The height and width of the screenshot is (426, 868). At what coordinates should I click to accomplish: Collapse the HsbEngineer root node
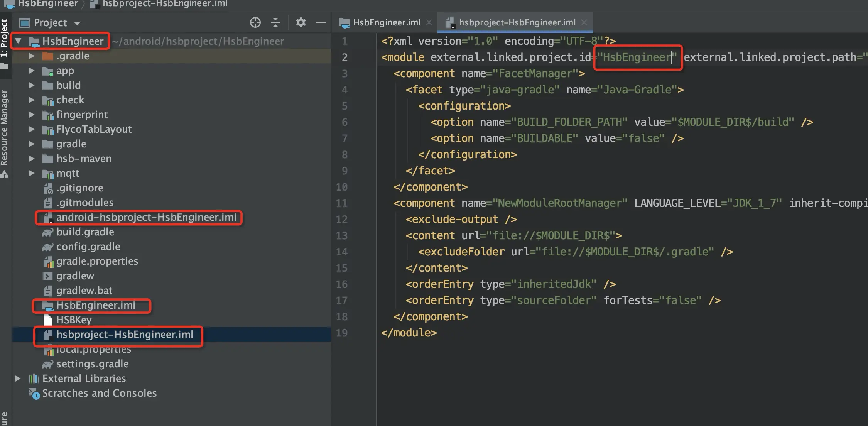click(18, 41)
